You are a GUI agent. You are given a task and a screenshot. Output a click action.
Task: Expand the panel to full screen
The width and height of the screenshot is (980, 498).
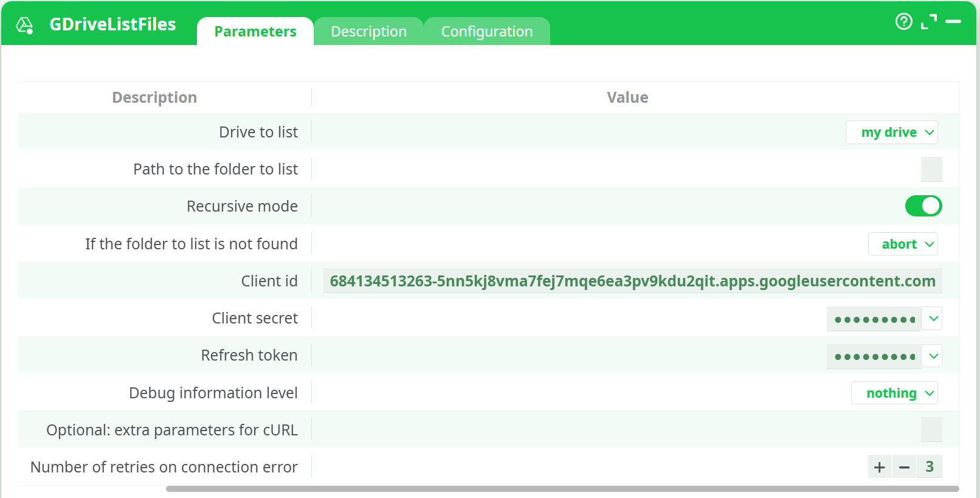pos(928,22)
